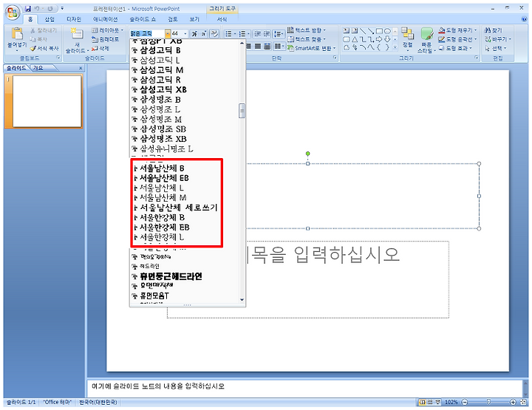
Task: Open font name dropdown arrow
Action: 168,33
